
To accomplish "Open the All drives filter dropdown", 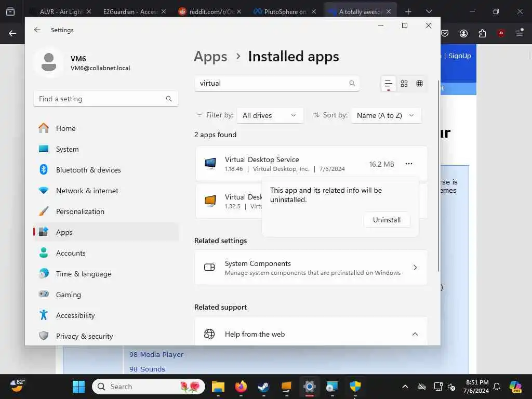I will 270,115.
